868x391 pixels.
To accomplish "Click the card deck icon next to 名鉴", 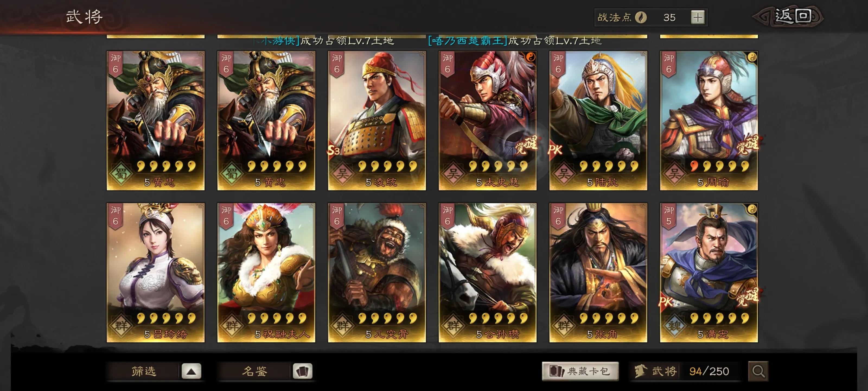I will [x=302, y=371].
